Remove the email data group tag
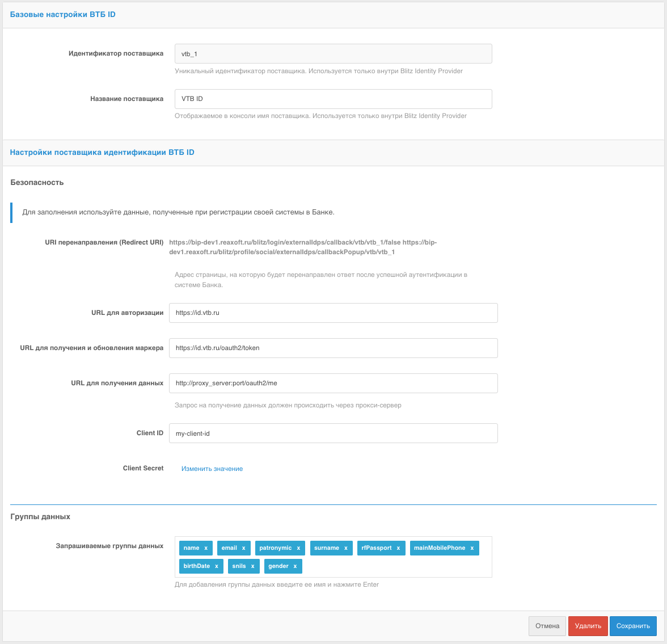The height and width of the screenshot is (644, 667). (244, 548)
